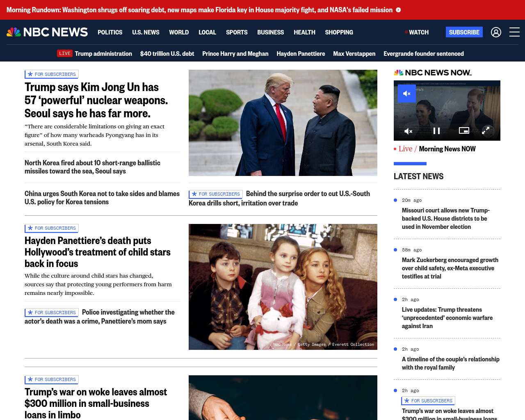Open the Evergrande founder sentenced topic
The height and width of the screenshot is (420, 525).
423,53
